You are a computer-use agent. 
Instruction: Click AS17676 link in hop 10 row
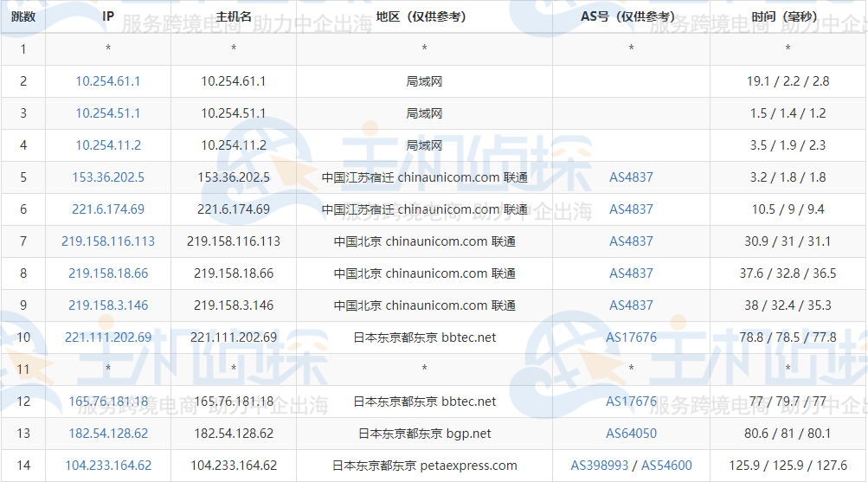click(631, 337)
